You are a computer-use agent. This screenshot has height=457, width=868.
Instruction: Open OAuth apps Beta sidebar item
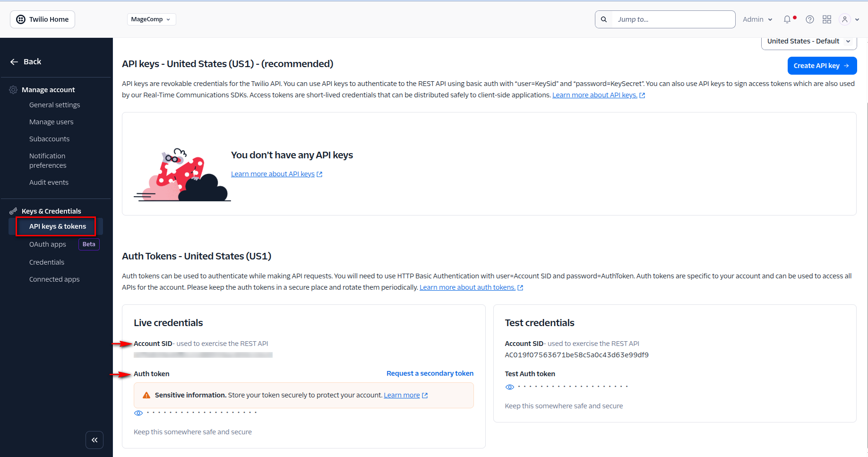[48, 244]
